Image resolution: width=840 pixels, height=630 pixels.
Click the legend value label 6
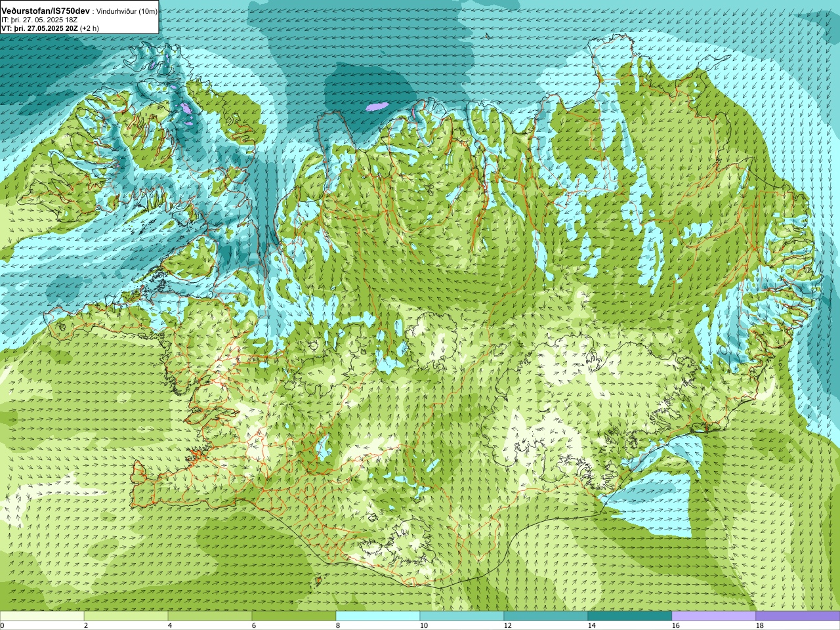coord(254,625)
